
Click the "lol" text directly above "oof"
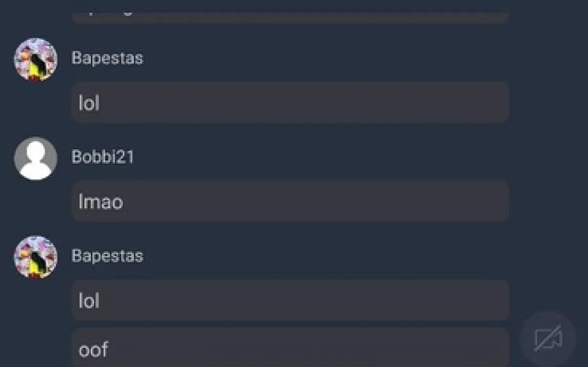pos(89,301)
